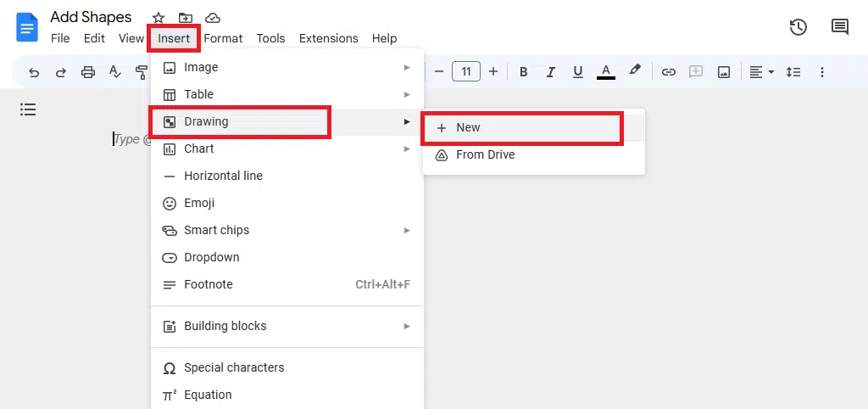
Task: Open the Format menu
Action: pyautogui.click(x=223, y=38)
